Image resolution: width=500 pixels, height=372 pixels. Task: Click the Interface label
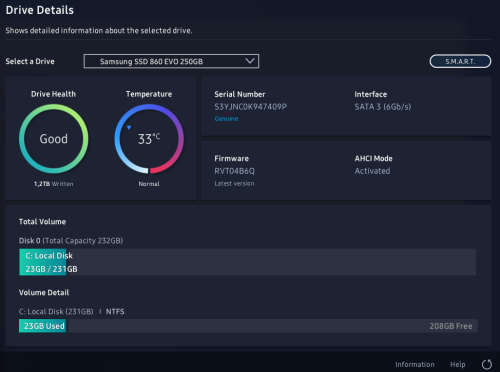pyautogui.click(x=371, y=94)
